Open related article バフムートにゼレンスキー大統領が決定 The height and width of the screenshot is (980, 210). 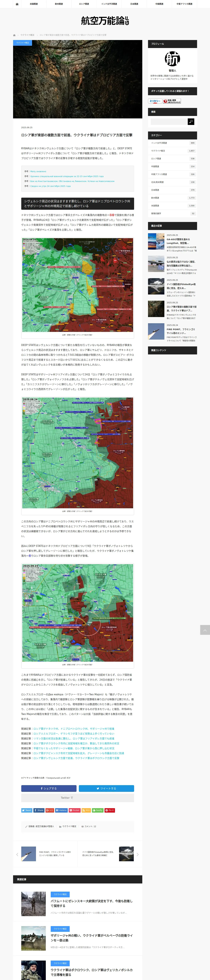91,904
